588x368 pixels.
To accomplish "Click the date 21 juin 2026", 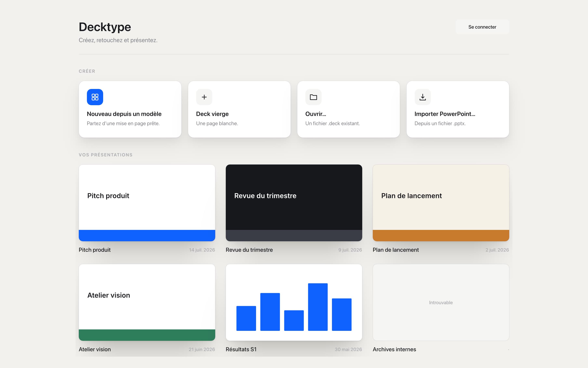I will [202, 350].
